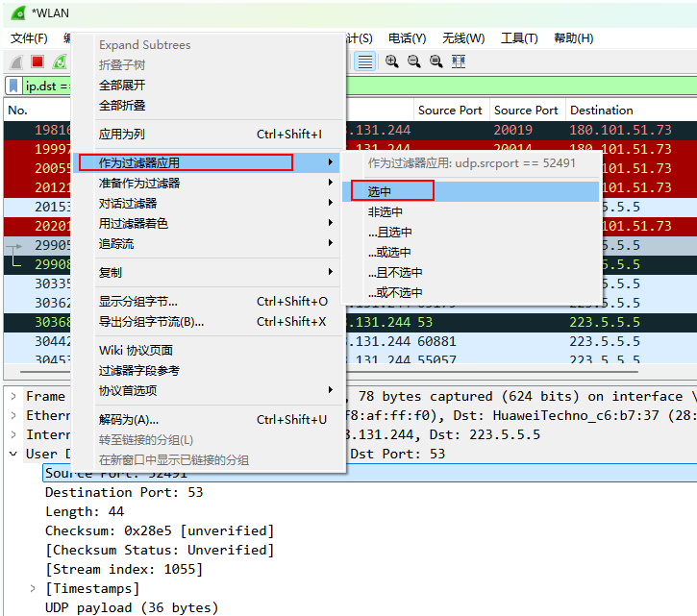Image resolution: width=697 pixels, height=616 pixels.
Task: Open the Wiki 协议页面 entry
Action: point(209,350)
